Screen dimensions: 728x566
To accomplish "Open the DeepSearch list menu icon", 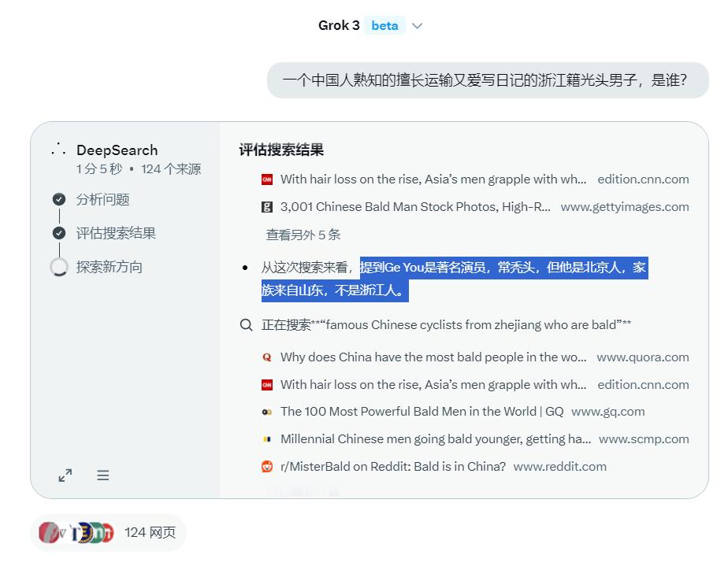I will click(103, 475).
